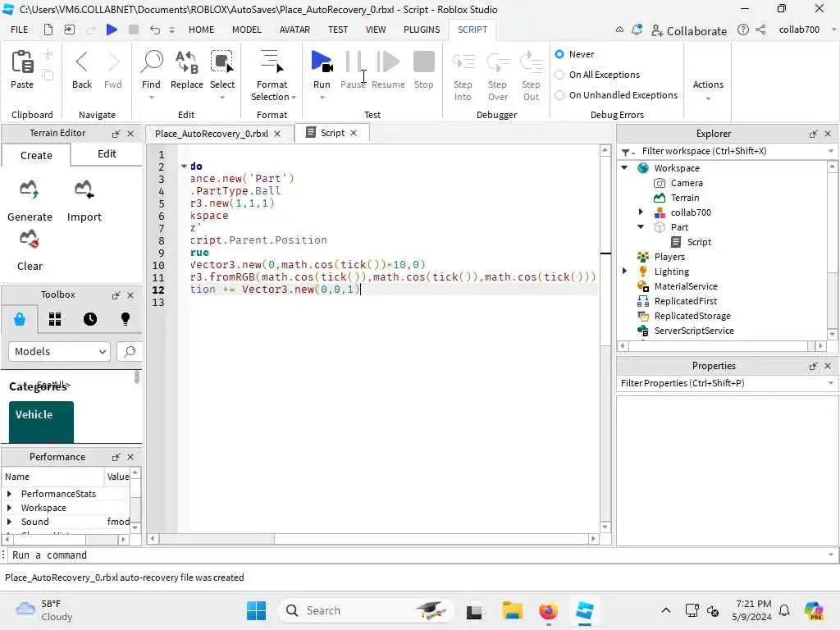Click the Generate terrain icon
Image resolution: width=840 pixels, height=630 pixels.
(x=29, y=189)
